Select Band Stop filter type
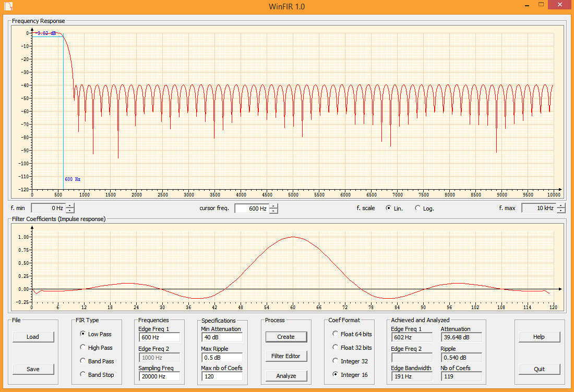 (x=83, y=374)
